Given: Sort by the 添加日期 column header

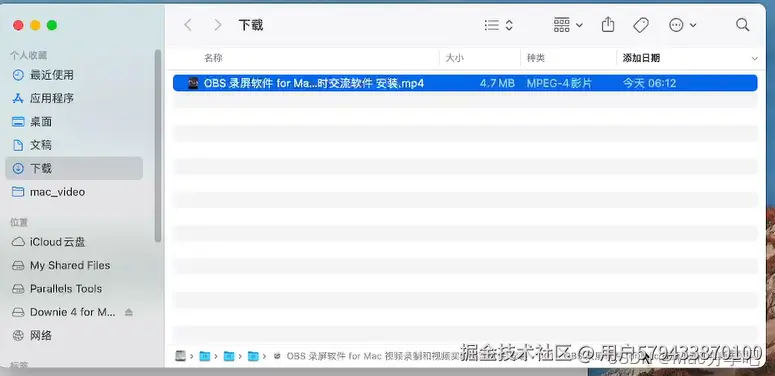Looking at the screenshot, I should tap(641, 58).
